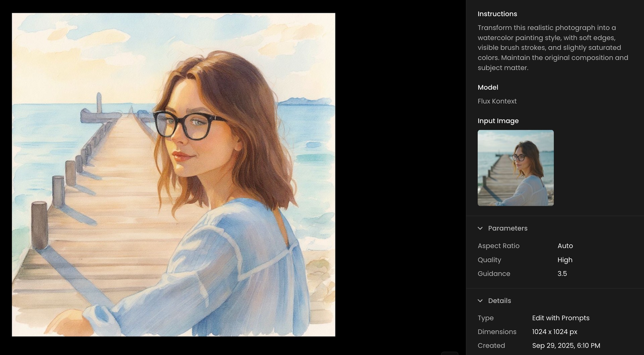Click the Guidance value 3.5
This screenshot has height=355, width=644.
coord(561,273)
